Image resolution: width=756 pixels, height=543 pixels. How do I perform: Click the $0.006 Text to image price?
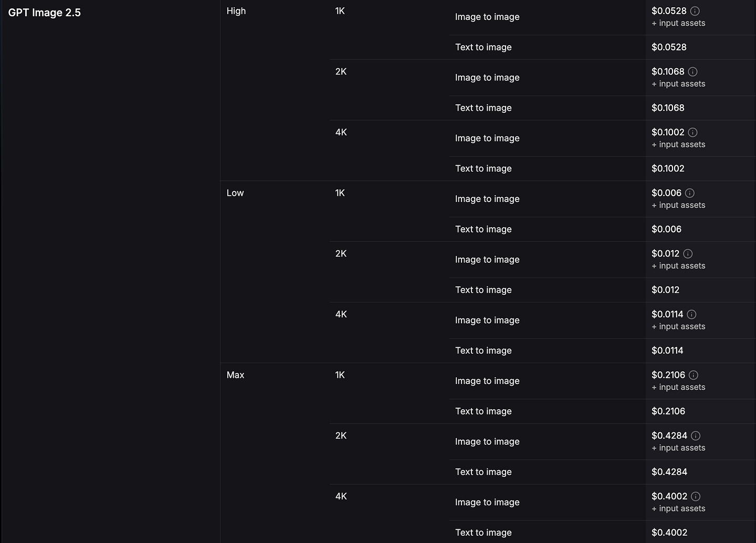(x=667, y=229)
